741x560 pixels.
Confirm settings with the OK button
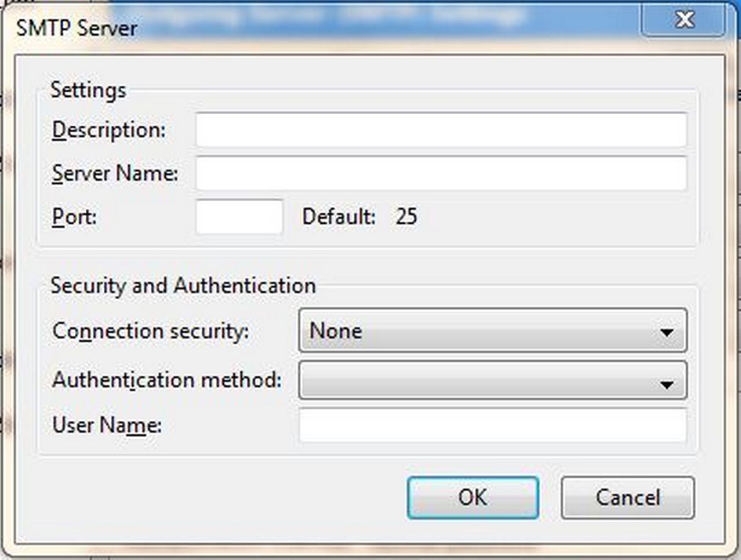[x=473, y=497]
